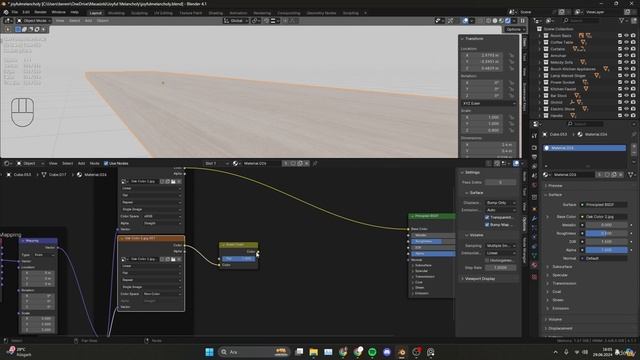Click the node editor pin icon
Screen dimensions: 640x360
pos(315,163)
